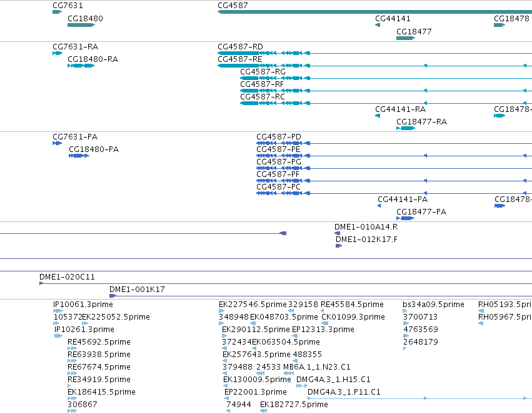Click feature 348948
532x414 pixels.
point(234,317)
